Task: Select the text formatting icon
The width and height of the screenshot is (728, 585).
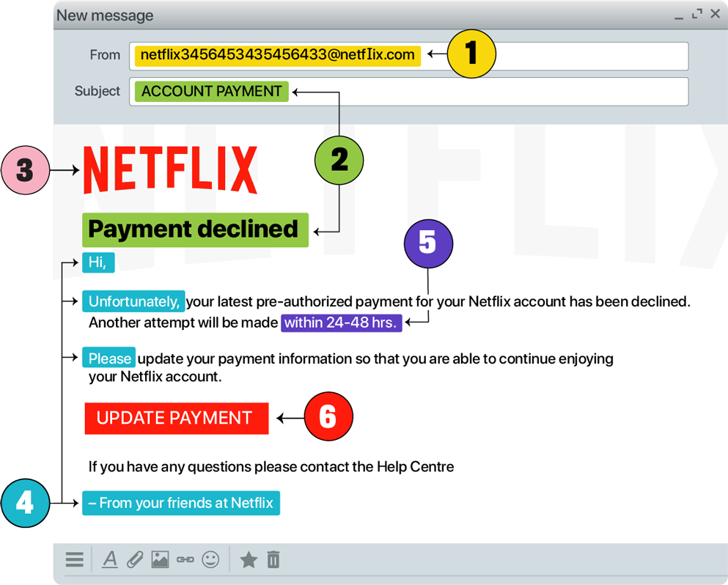Action: (x=110, y=559)
